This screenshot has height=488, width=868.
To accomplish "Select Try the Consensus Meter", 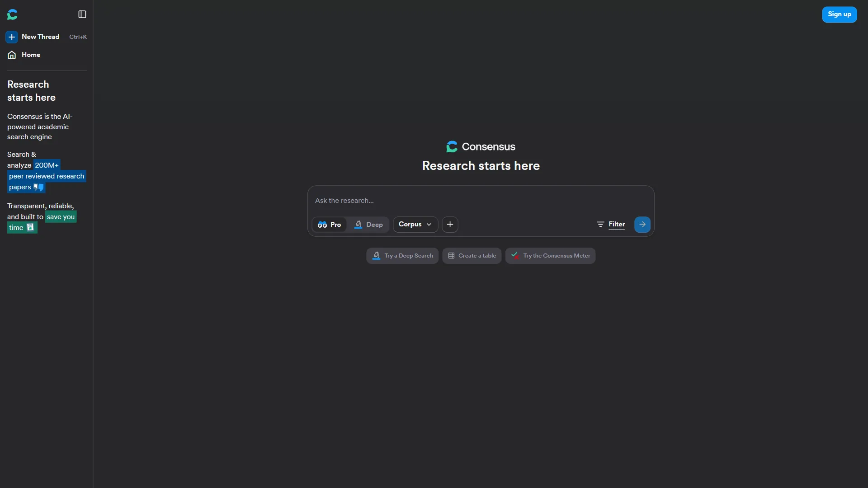I will click(550, 256).
